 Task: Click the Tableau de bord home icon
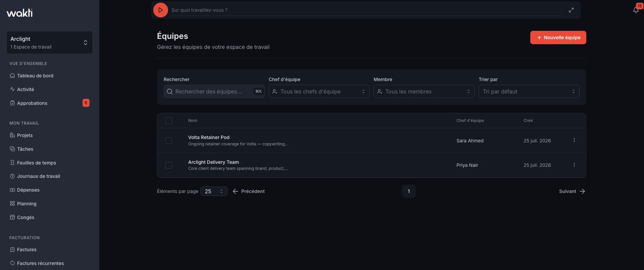[12, 75]
